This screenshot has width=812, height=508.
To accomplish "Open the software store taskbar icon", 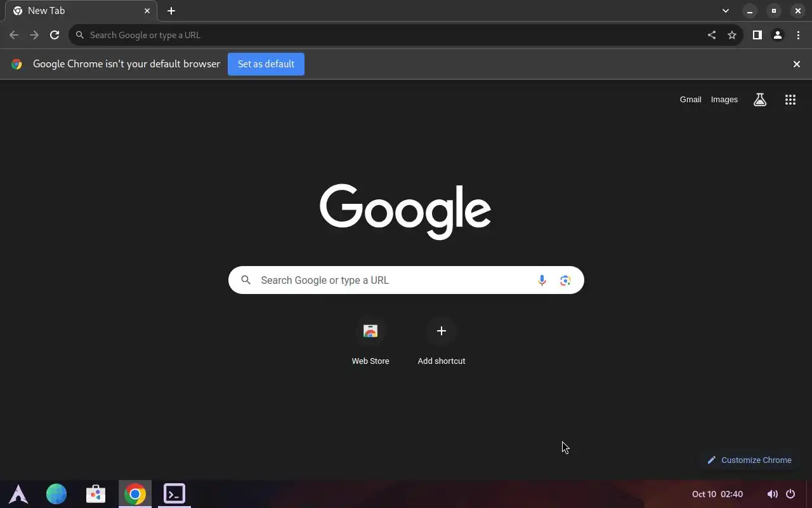I will [96, 493].
